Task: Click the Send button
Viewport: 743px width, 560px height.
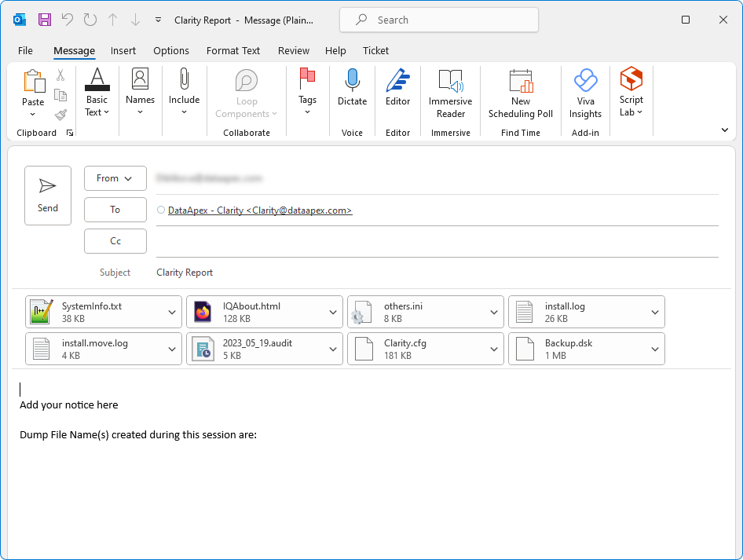Action: coord(48,195)
